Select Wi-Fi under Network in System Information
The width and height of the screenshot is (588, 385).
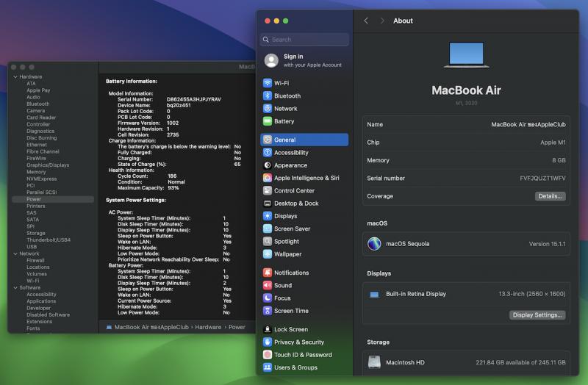pyautogui.click(x=32, y=281)
